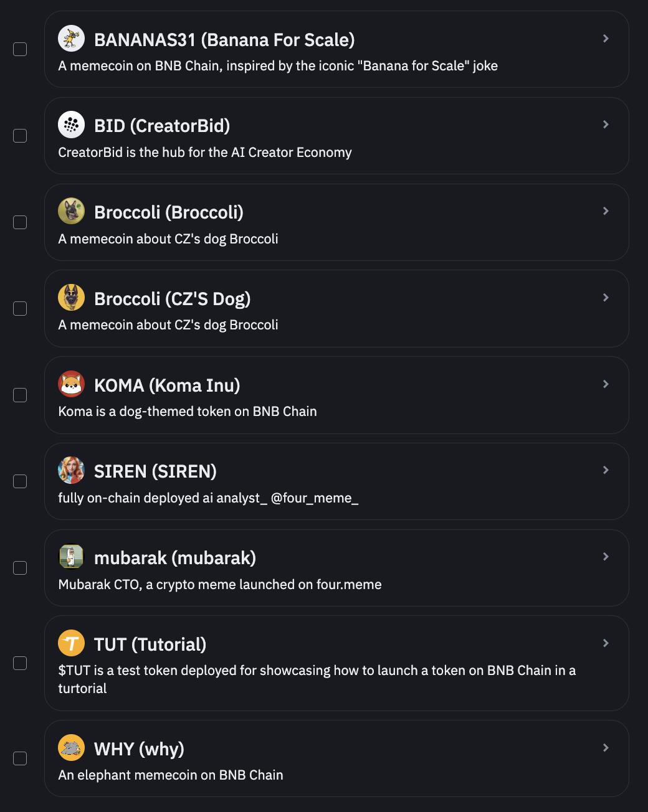
Task: Click the Broccoli (Broccoli) row card
Action: (x=336, y=222)
